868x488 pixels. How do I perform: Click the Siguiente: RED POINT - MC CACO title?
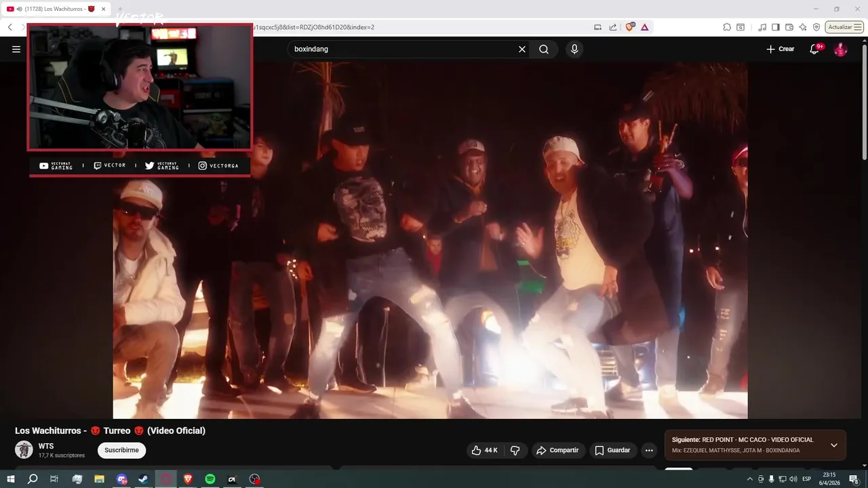[x=743, y=440]
